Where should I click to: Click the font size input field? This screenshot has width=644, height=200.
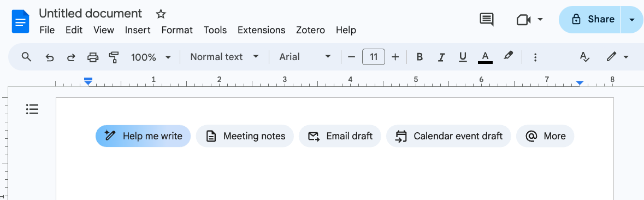(x=373, y=57)
